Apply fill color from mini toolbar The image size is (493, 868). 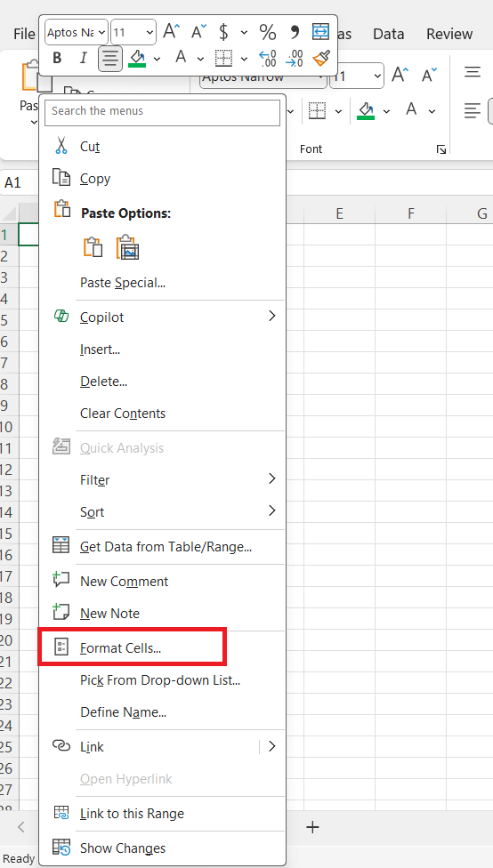click(137, 58)
